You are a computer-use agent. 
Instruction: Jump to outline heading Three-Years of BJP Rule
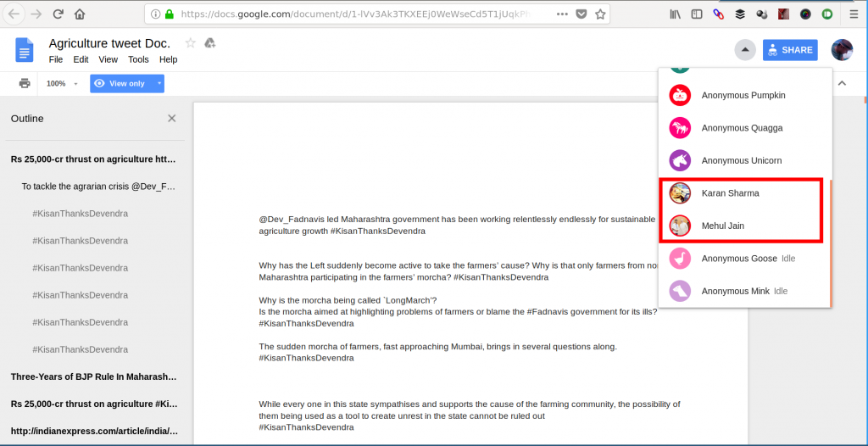tap(94, 376)
